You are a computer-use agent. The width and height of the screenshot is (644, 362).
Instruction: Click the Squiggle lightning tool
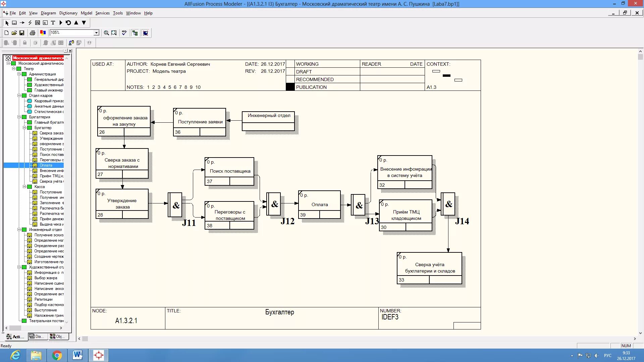pyautogui.click(x=30, y=23)
